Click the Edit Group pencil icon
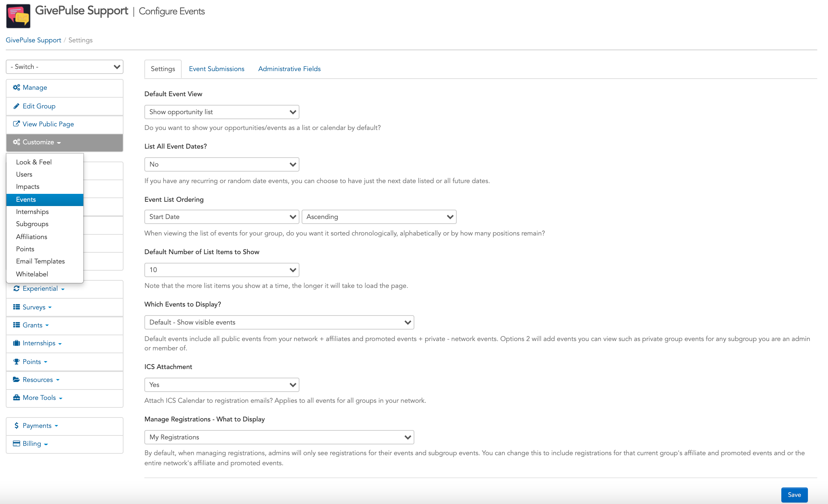The image size is (828, 504). [17, 106]
